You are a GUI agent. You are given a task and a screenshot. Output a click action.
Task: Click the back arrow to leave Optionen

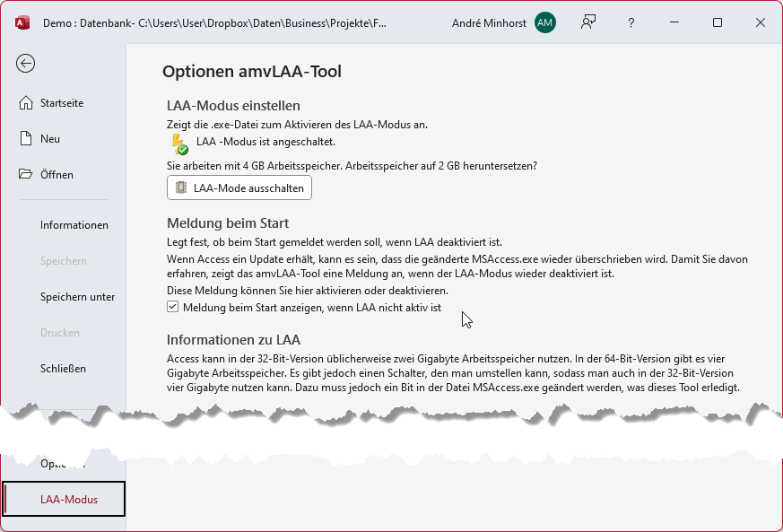25,64
